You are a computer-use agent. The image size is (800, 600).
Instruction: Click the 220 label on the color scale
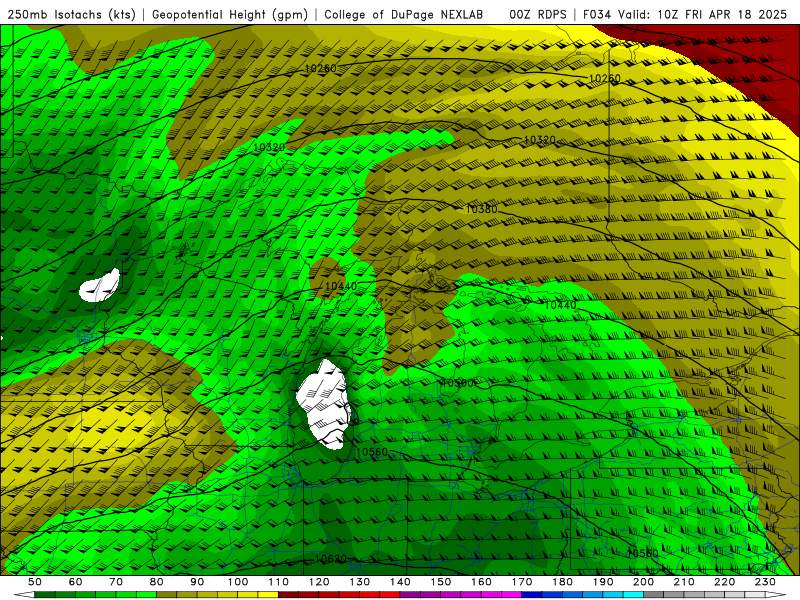pos(724,582)
